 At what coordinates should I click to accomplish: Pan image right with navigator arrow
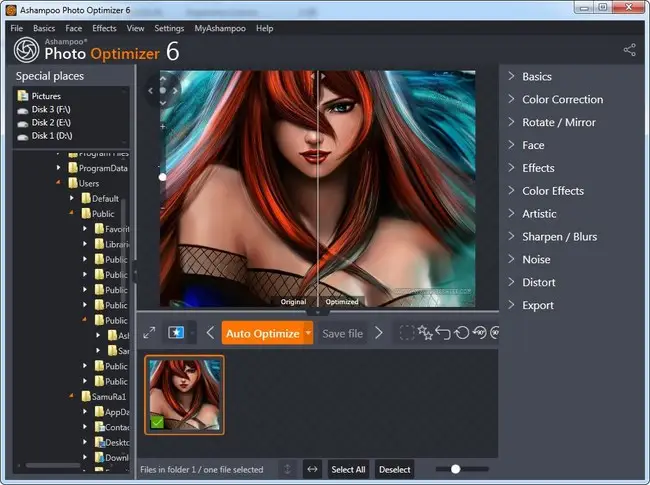click(175, 90)
